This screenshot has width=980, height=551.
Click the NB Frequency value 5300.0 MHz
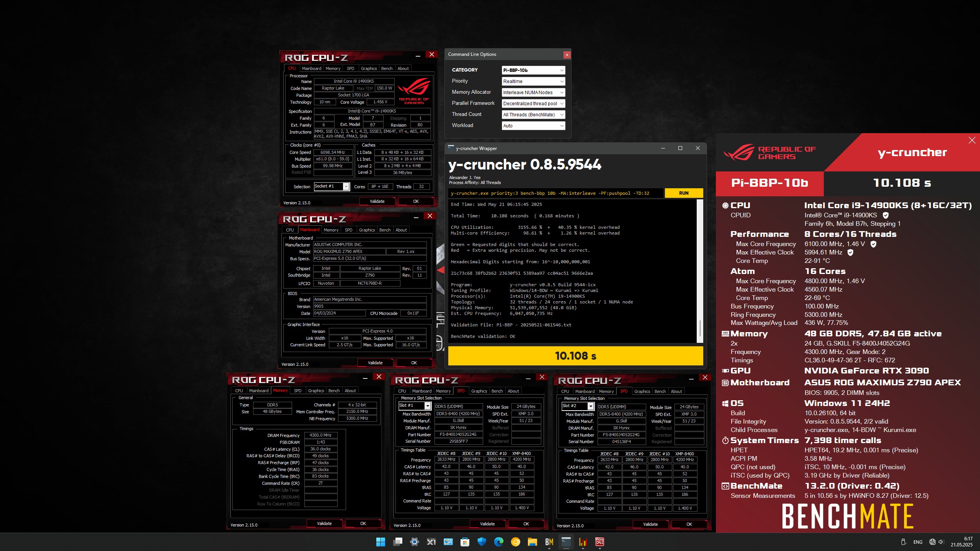[357, 418]
